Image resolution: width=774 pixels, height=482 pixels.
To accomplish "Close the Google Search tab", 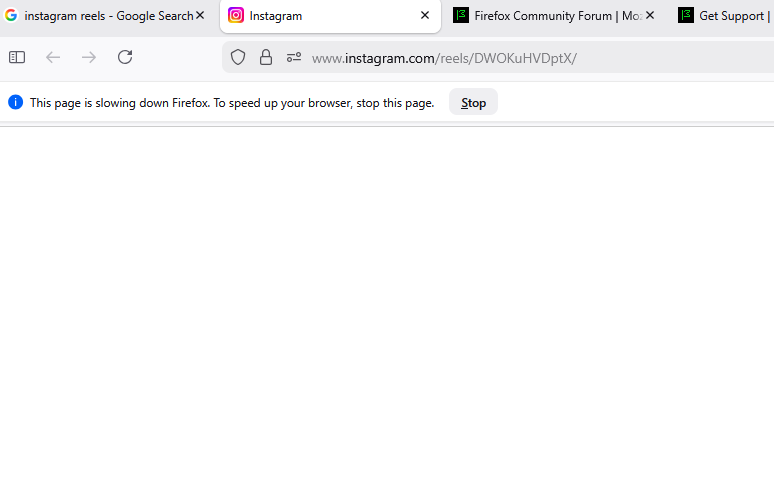I will point(200,15).
